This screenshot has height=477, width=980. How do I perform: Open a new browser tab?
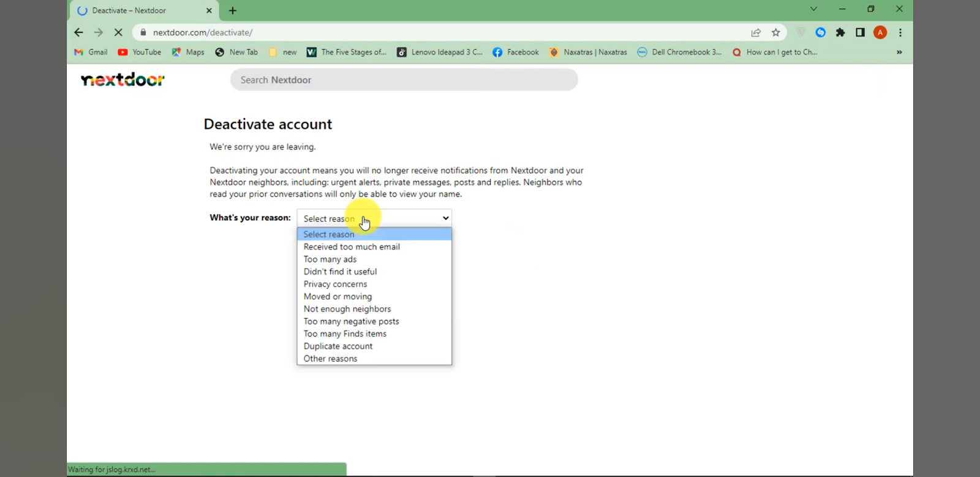(233, 10)
